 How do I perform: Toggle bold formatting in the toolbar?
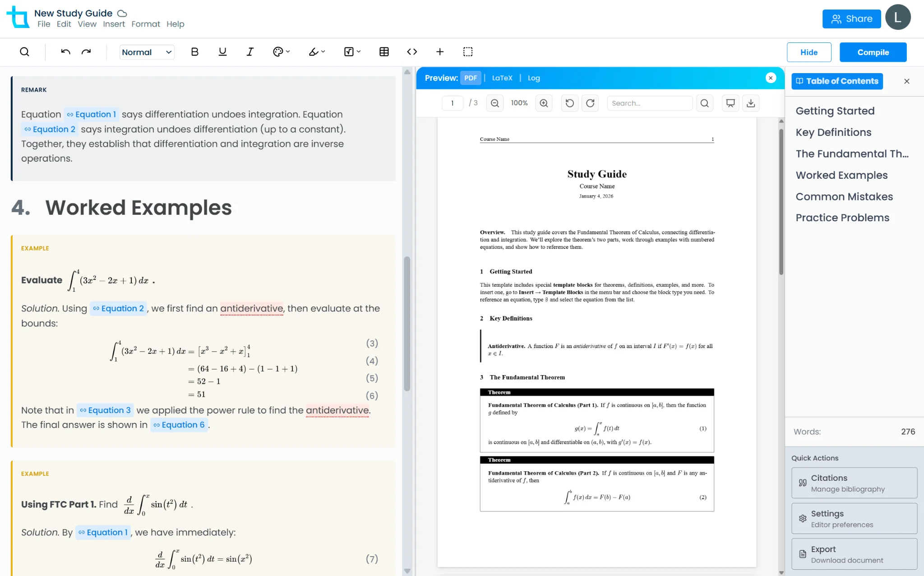[x=194, y=51]
